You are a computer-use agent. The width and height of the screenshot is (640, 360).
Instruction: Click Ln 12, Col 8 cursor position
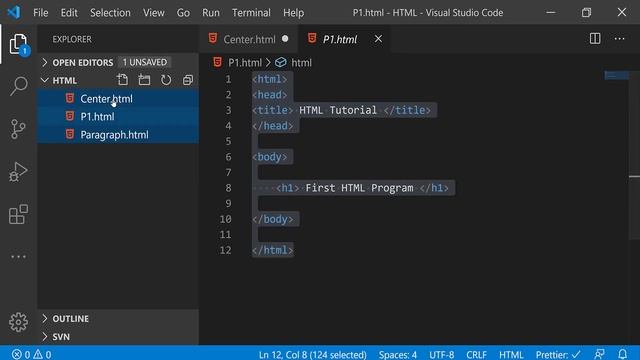coord(312,354)
